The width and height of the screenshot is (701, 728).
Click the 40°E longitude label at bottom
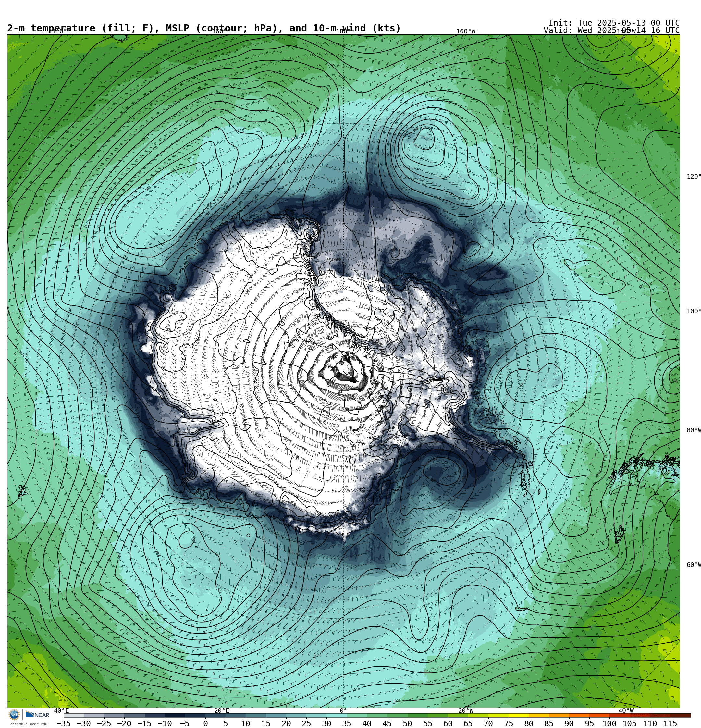pyautogui.click(x=61, y=710)
